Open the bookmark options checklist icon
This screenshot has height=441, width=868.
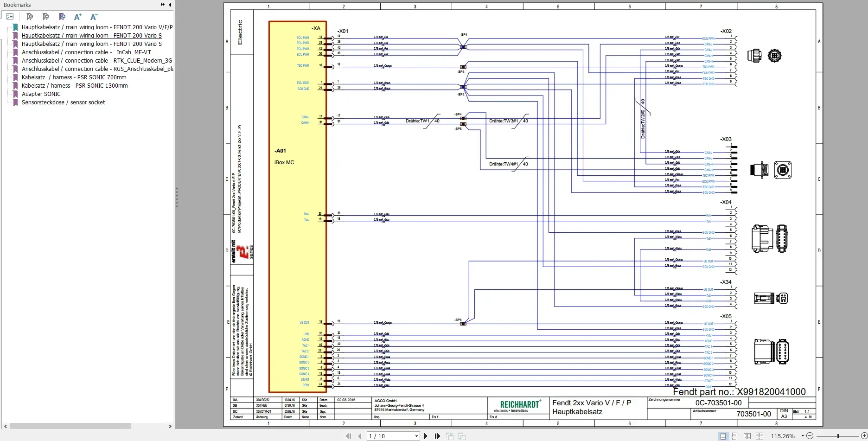[10, 17]
